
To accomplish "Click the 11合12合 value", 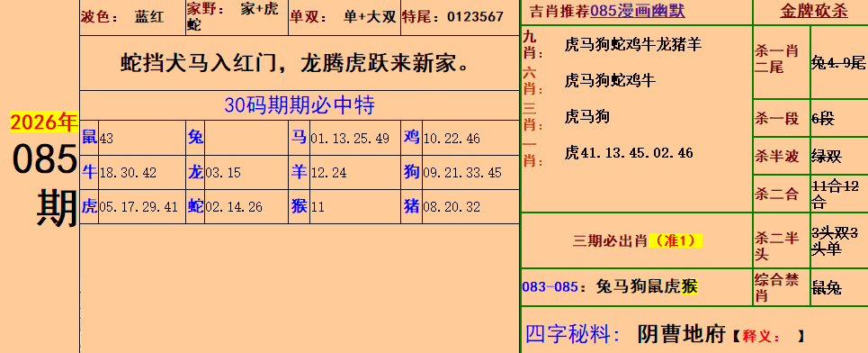I will (836, 194).
